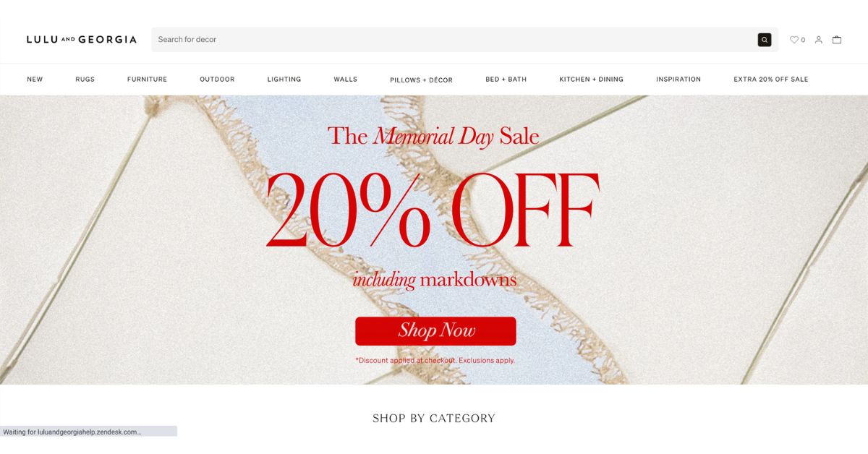868x454 pixels.
Task: Click the red Shop Now button
Action: pos(435,331)
